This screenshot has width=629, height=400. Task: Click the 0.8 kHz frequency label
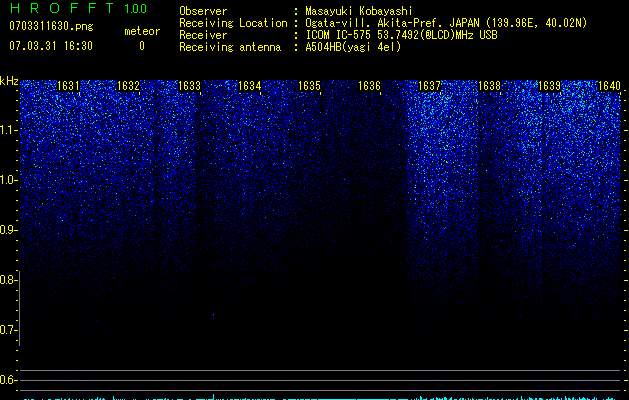point(8,280)
